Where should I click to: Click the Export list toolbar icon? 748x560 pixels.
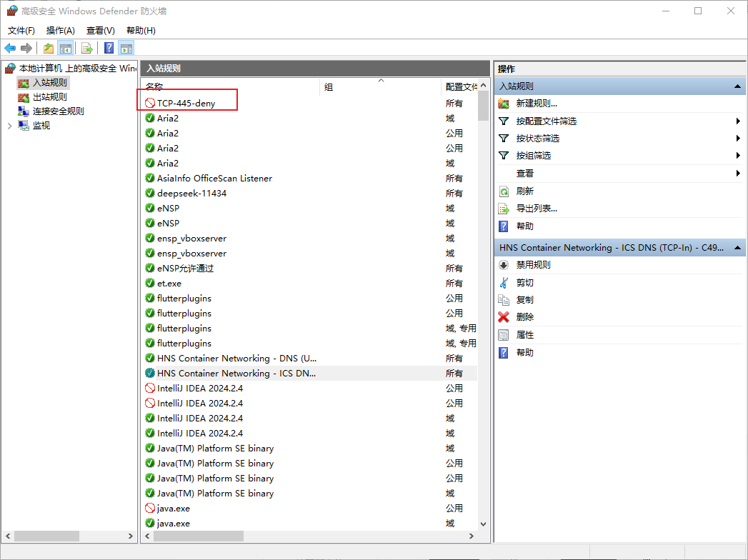point(87,48)
